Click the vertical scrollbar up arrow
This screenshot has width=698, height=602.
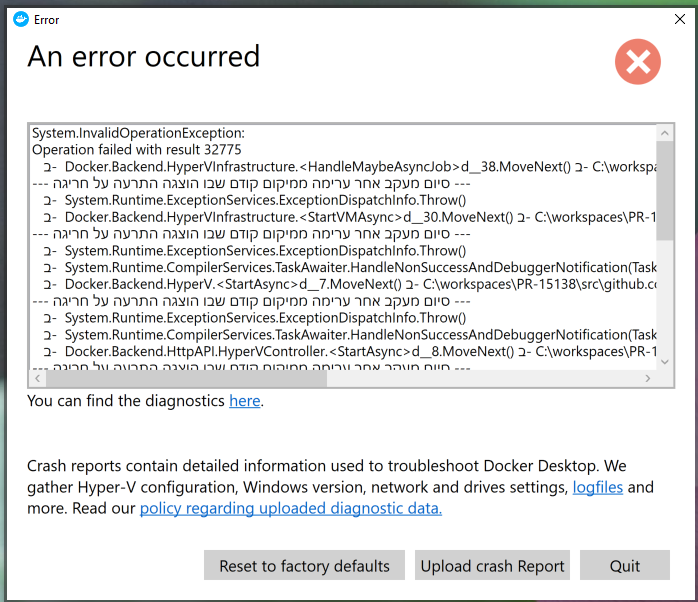point(665,133)
